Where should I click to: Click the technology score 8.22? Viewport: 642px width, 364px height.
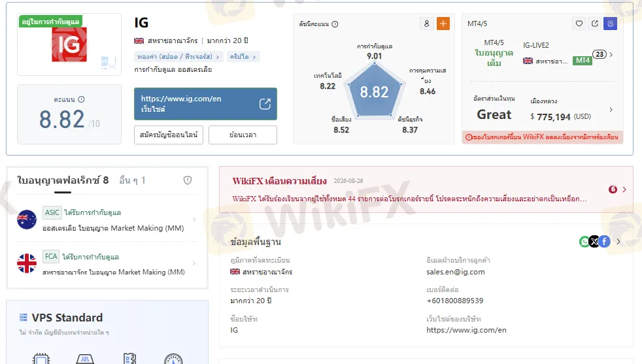click(328, 86)
